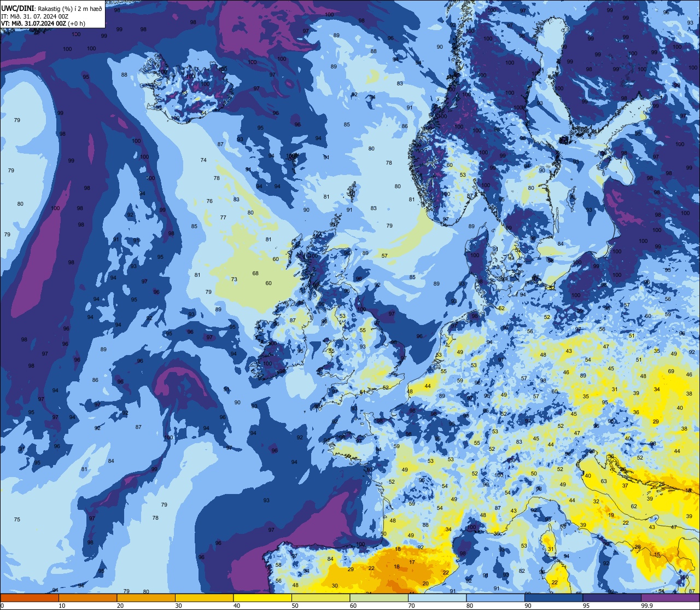Viewport: 700px width, 610px height.
Task: Click the yellow-green 60–70 legend swatch
Action: click(x=379, y=598)
